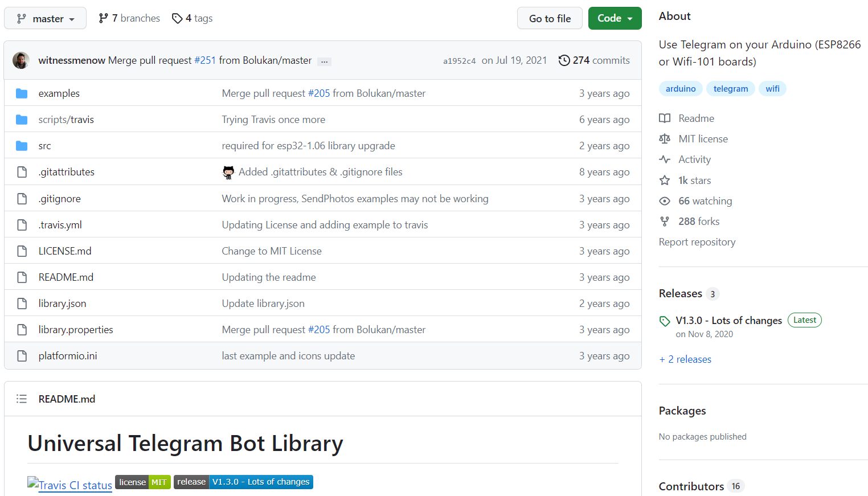Screen dimensions: 868x496
Task: Select the wifi topic tag
Action: 772,89
